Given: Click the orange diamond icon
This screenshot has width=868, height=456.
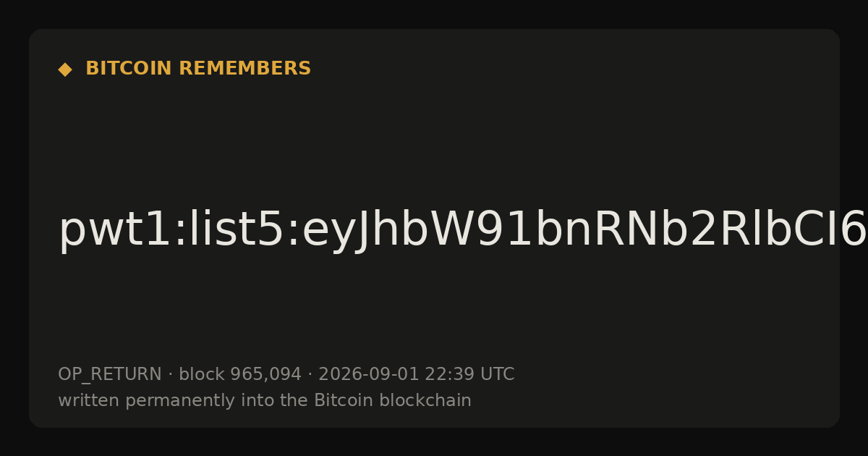Looking at the screenshot, I should [x=65, y=69].
